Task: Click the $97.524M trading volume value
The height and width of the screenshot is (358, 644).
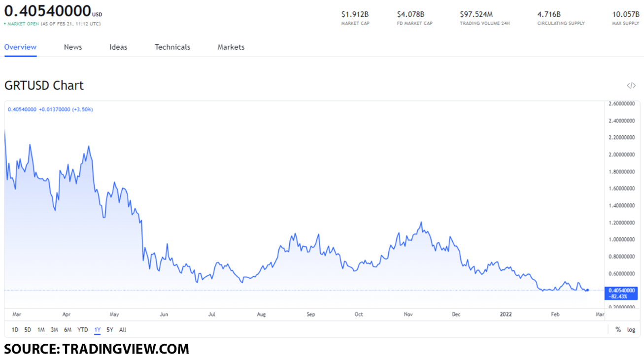Action: 476,15
